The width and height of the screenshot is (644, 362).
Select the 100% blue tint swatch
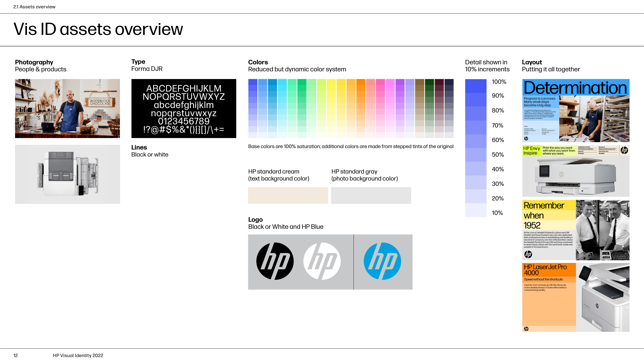point(476,86)
